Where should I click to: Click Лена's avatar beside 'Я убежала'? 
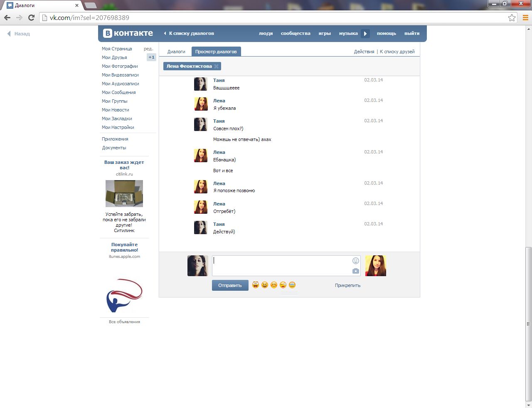pos(201,104)
